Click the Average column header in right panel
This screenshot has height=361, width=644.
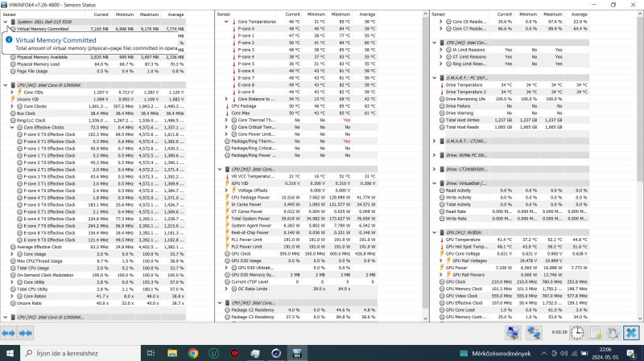(x=580, y=14)
